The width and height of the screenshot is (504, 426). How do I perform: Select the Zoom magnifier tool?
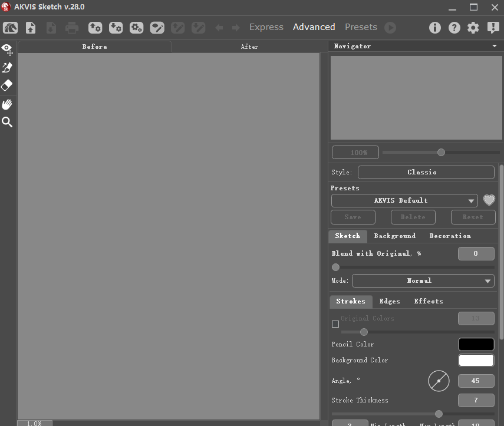click(7, 123)
